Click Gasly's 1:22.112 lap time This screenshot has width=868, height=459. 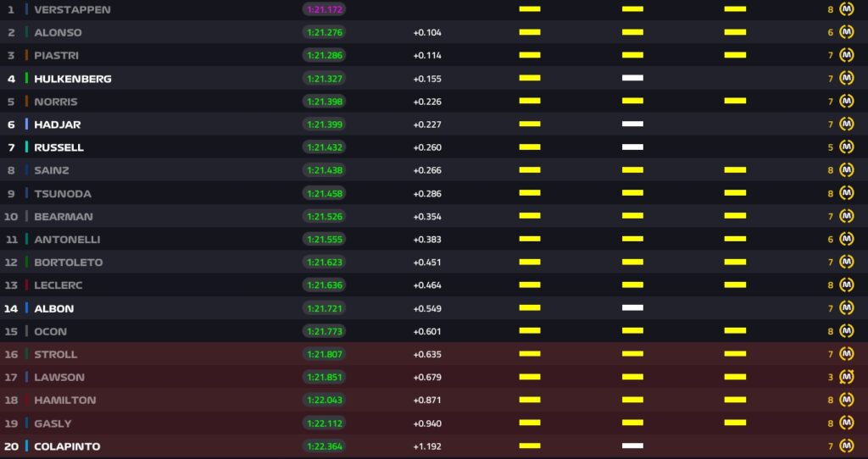click(x=324, y=423)
